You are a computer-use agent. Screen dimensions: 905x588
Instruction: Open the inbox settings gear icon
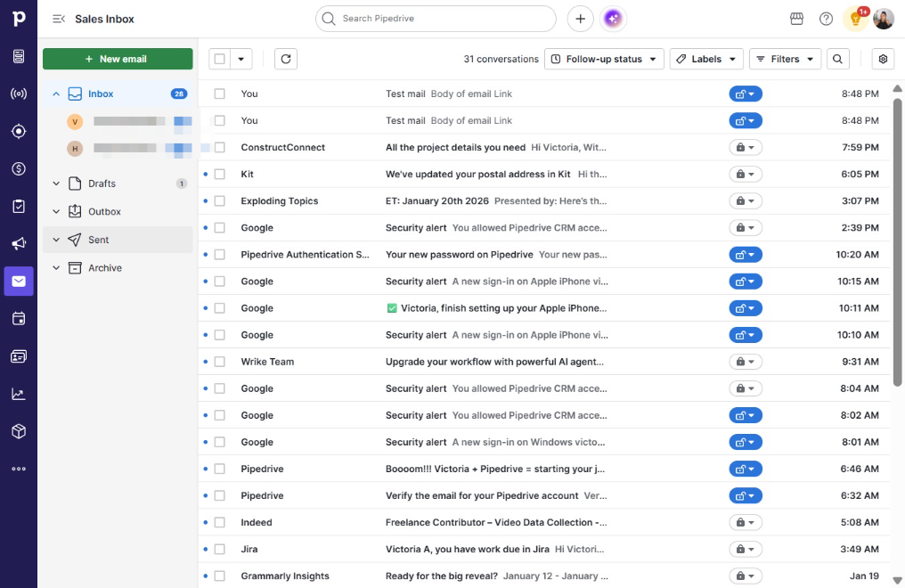883,59
